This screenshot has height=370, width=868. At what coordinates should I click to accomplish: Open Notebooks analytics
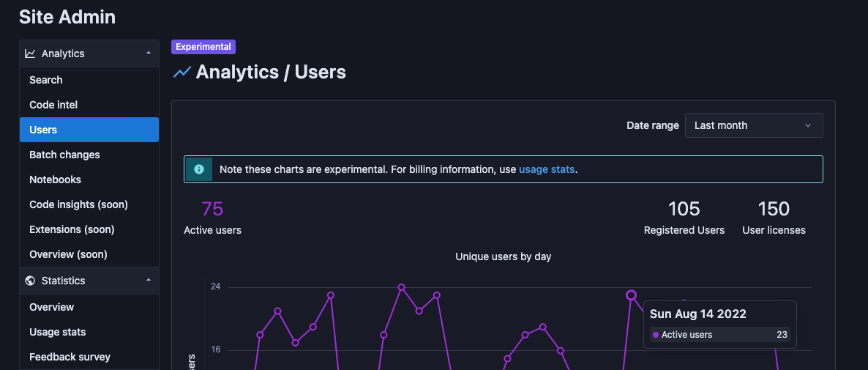pos(89,180)
